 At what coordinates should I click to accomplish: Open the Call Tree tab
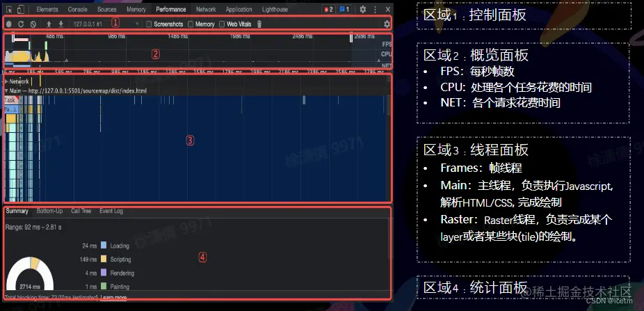click(x=81, y=212)
